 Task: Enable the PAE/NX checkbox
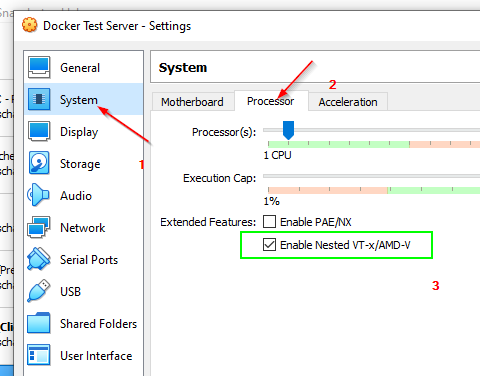pos(269,222)
